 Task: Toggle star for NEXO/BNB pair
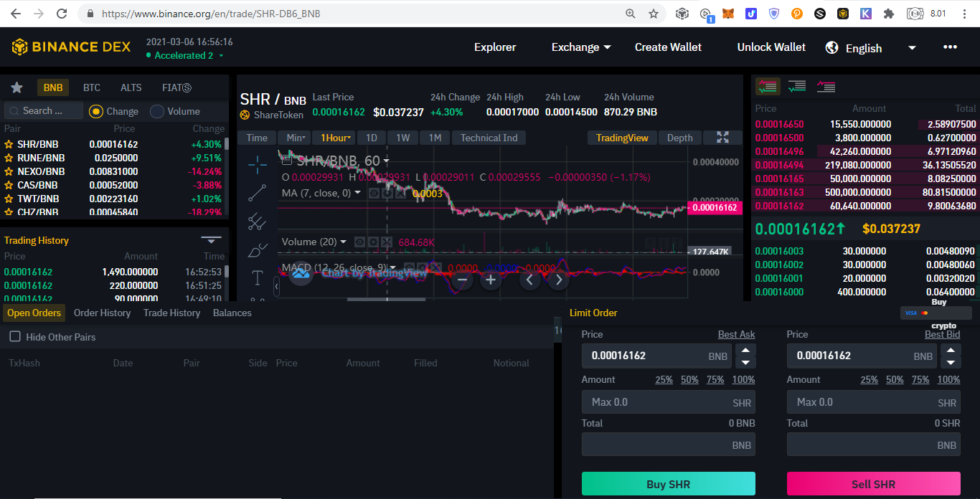(9, 171)
